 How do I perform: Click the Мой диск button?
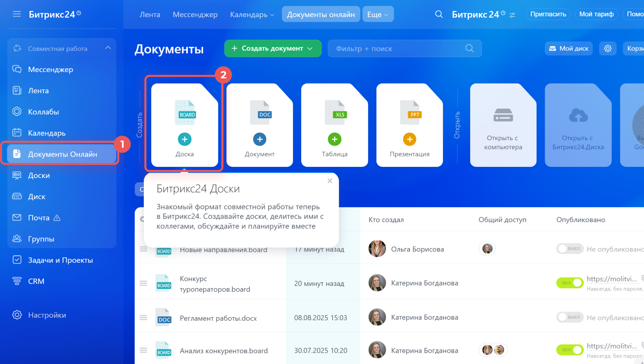(x=569, y=49)
